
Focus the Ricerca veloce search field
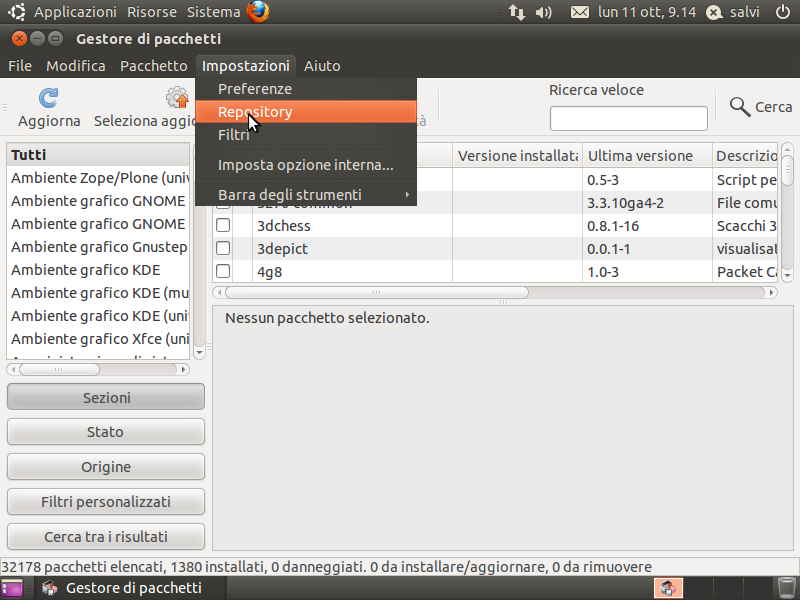(x=629, y=118)
